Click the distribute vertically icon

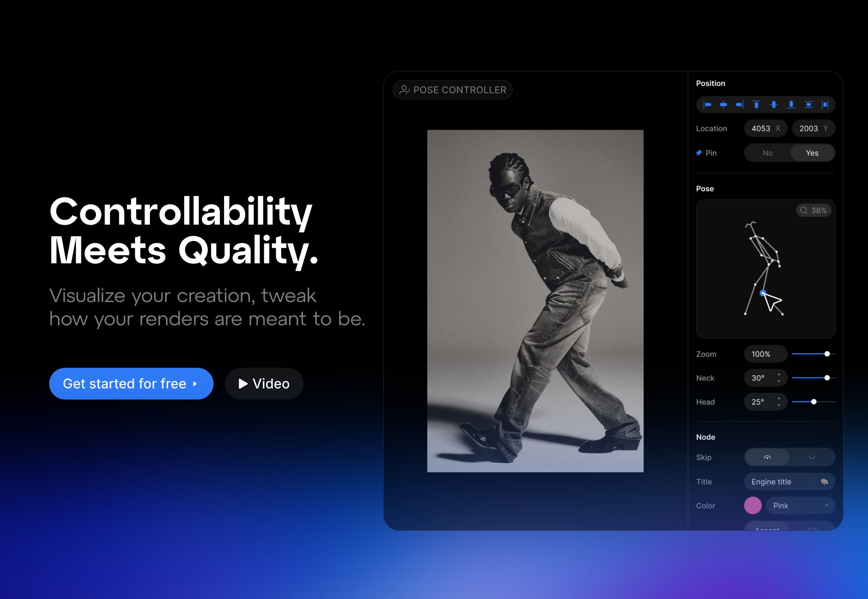tap(808, 105)
